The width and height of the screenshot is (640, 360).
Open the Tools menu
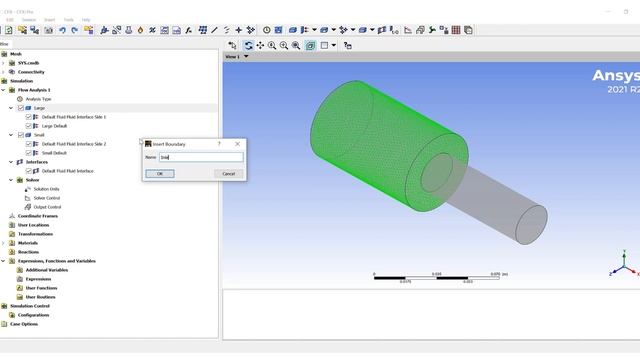[69, 20]
